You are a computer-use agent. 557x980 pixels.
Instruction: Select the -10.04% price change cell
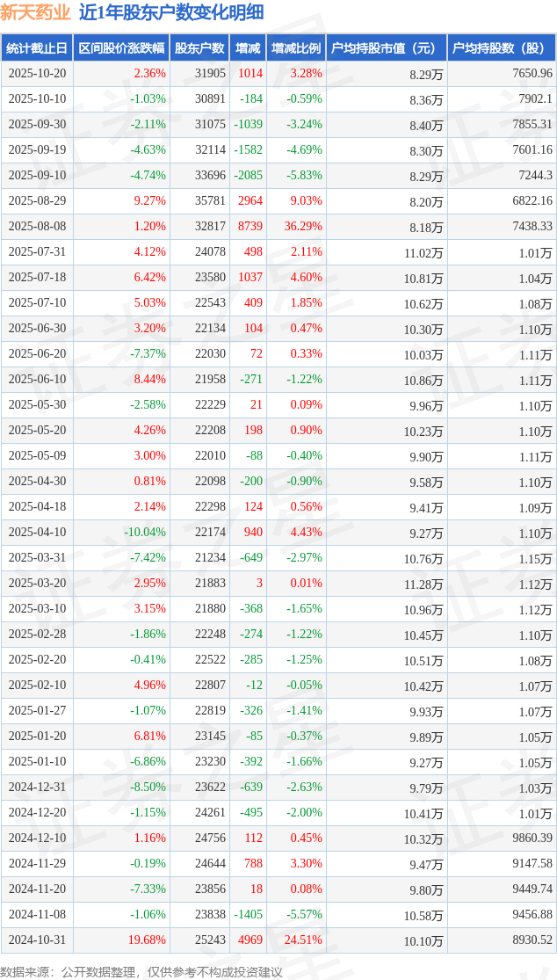(x=144, y=533)
